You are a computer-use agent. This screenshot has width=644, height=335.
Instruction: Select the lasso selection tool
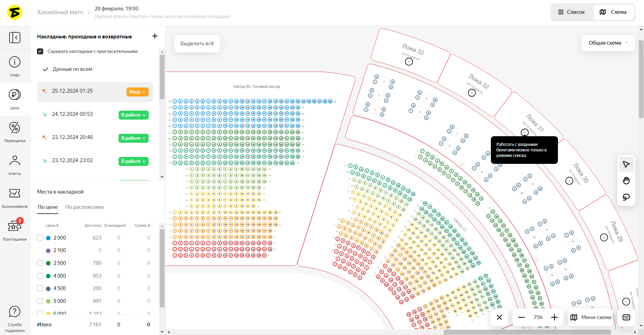pos(626,197)
